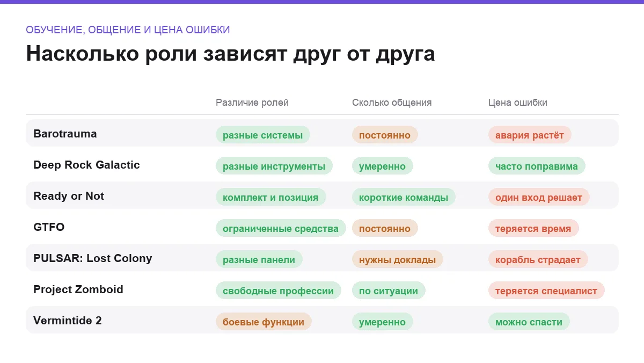Select the 'Различие ролей' column header
The width and height of the screenshot is (644, 363).
(x=252, y=103)
